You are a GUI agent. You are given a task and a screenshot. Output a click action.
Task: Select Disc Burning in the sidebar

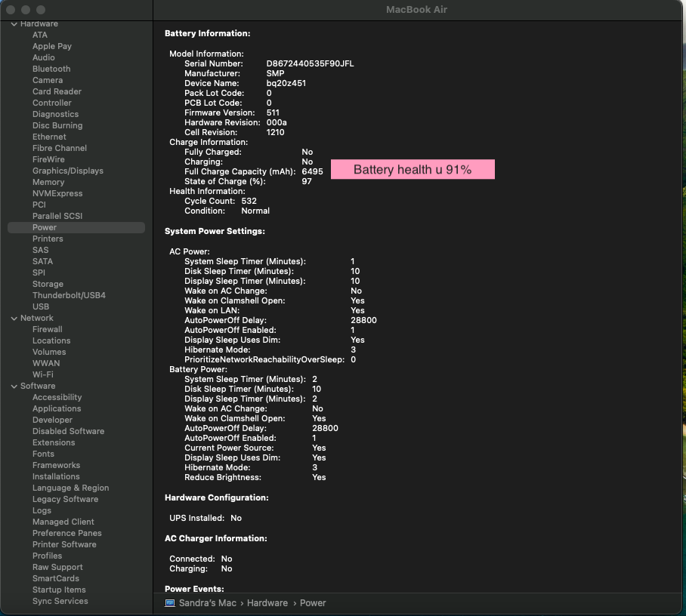[x=57, y=126]
